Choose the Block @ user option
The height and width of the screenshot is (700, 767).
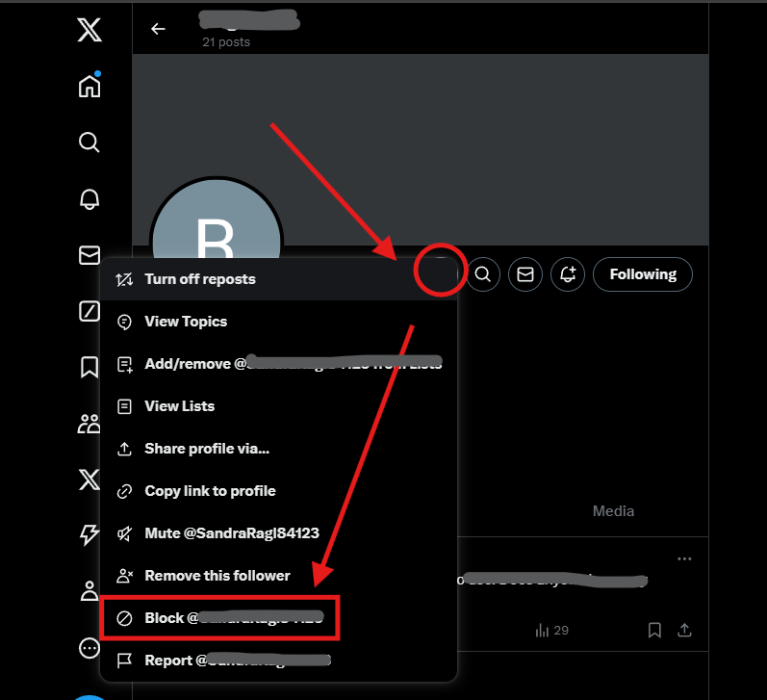[278, 618]
